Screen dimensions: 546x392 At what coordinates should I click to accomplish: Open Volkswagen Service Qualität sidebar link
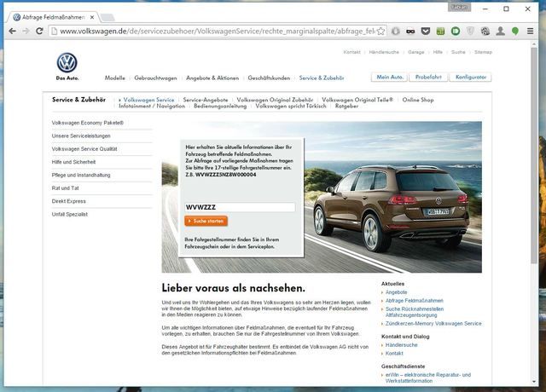pyautogui.click(x=84, y=149)
